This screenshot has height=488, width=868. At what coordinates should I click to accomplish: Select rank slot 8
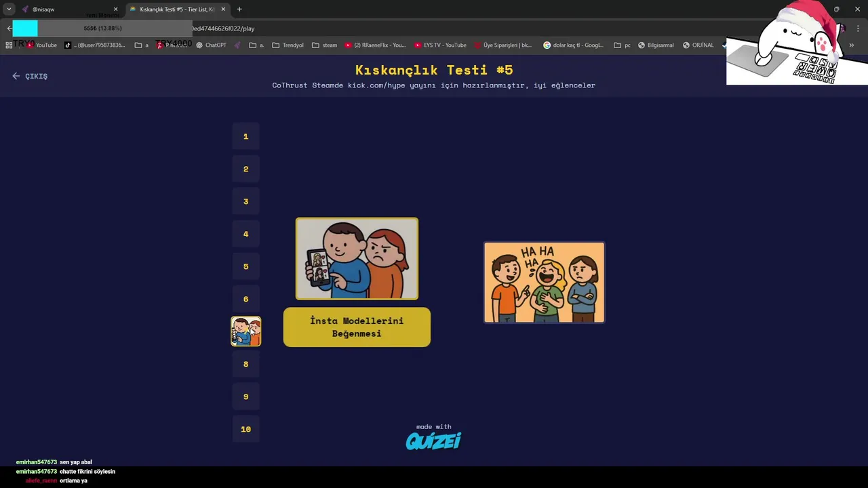tap(246, 364)
